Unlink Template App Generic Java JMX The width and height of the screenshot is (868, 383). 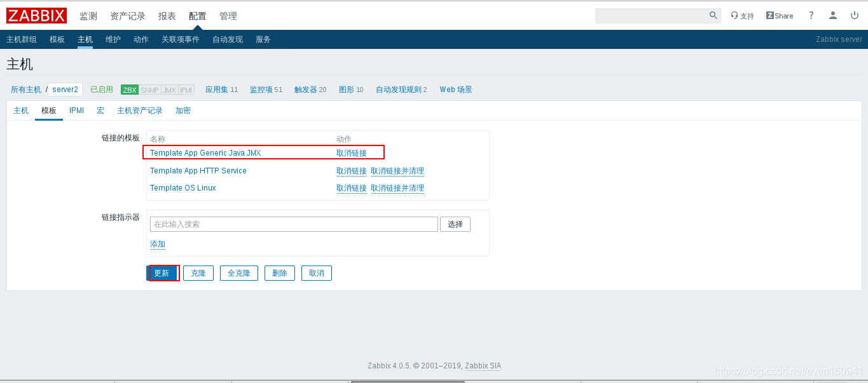click(352, 153)
